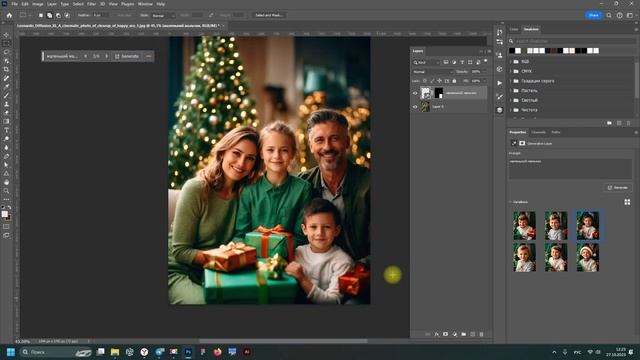The height and width of the screenshot is (360, 640).
Task: Click the Home icon in options bar
Action: [9, 15]
